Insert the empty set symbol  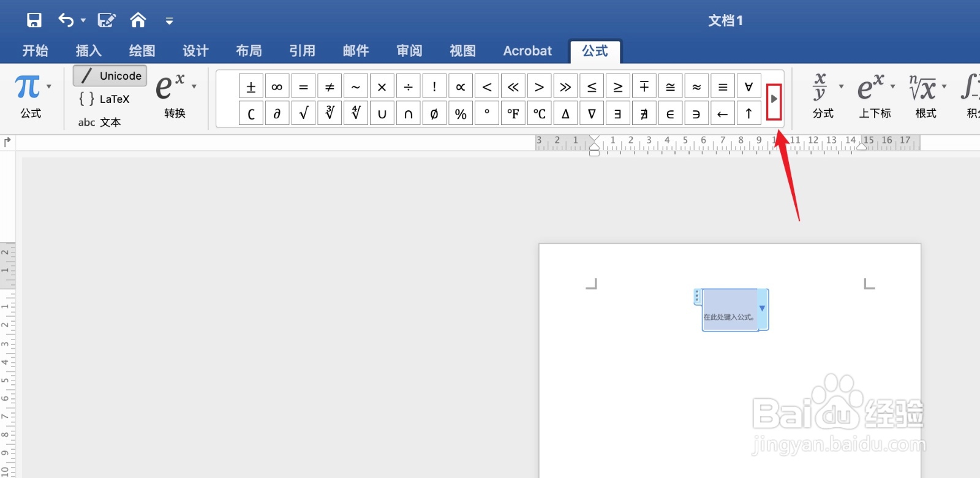(434, 113)
